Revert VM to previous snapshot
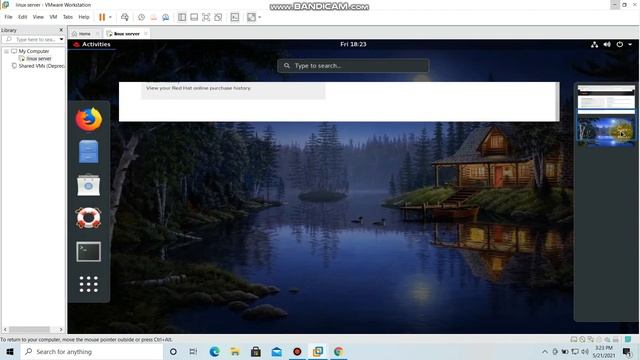This screenshot has width=640, height=360. (x=153, y=17)
